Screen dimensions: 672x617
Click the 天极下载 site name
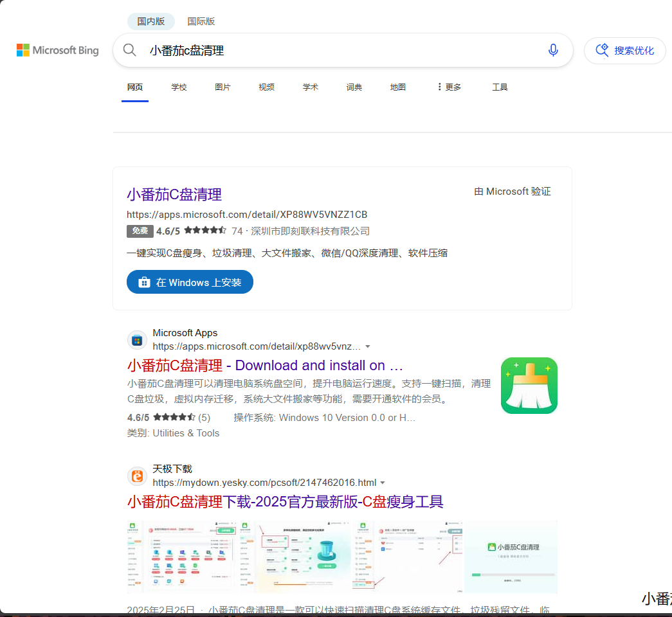[172, 469]
